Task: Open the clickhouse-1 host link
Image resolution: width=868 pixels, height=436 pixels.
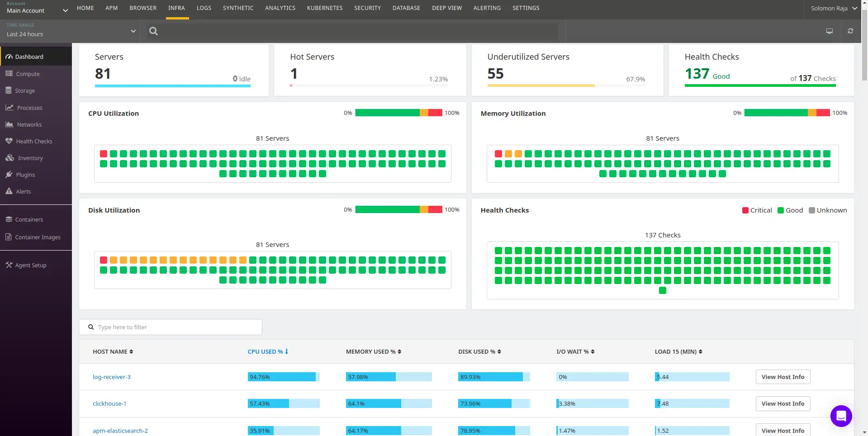Action: 109,403
